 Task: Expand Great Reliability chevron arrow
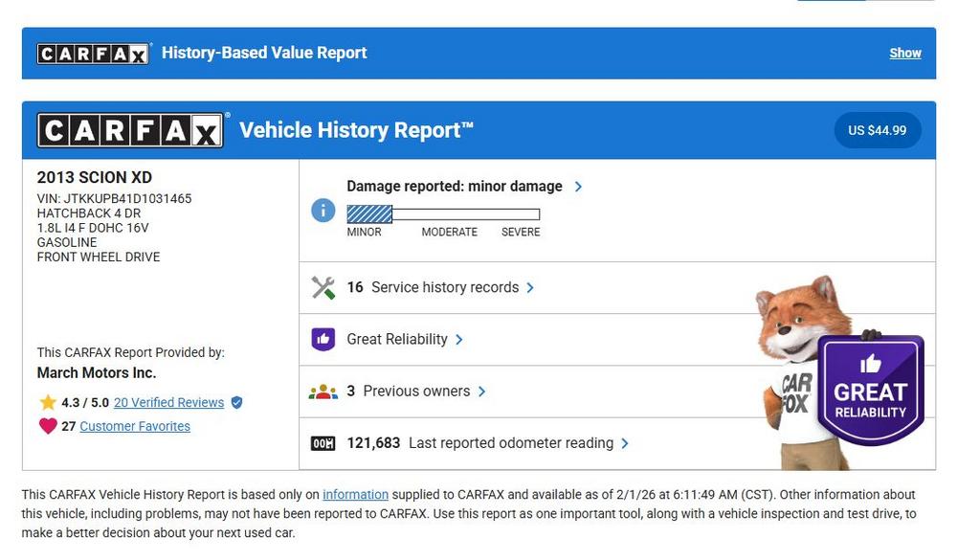point(459,340)
